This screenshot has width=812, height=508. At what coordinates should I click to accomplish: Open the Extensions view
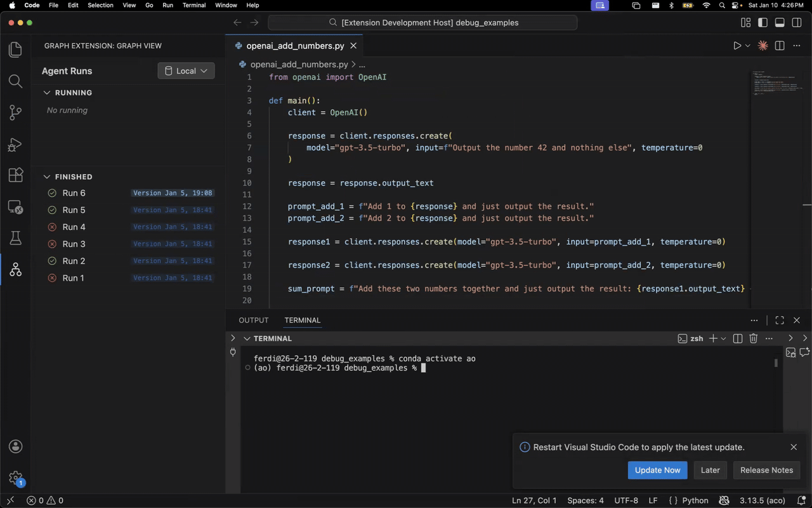tap(15, 177)
